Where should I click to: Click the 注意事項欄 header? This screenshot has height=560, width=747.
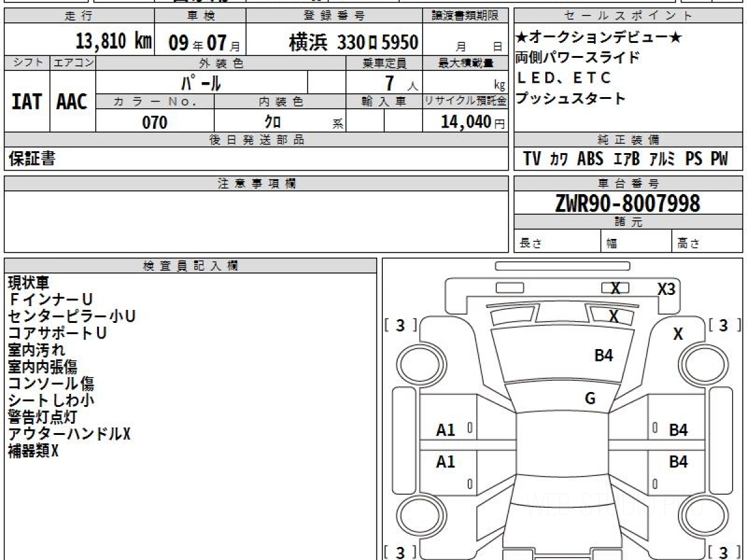point(256,184)
